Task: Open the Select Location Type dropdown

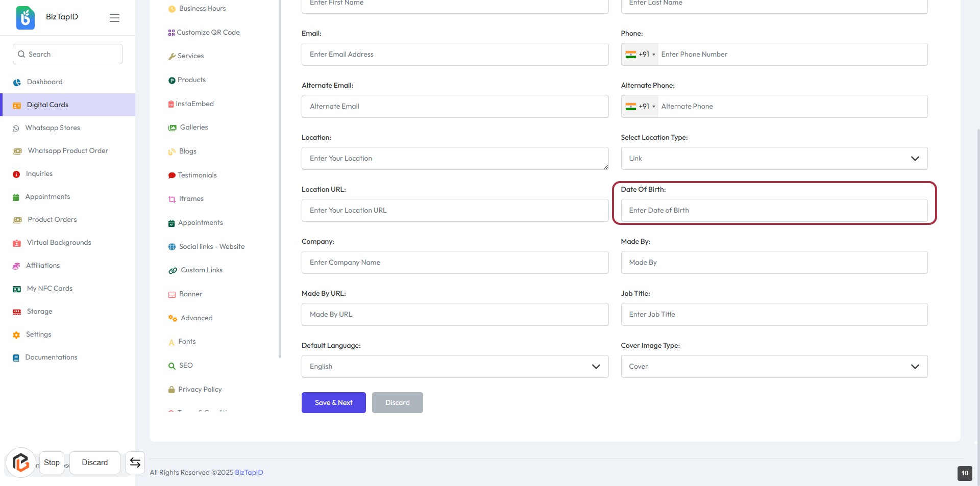Action: point(774,159)
